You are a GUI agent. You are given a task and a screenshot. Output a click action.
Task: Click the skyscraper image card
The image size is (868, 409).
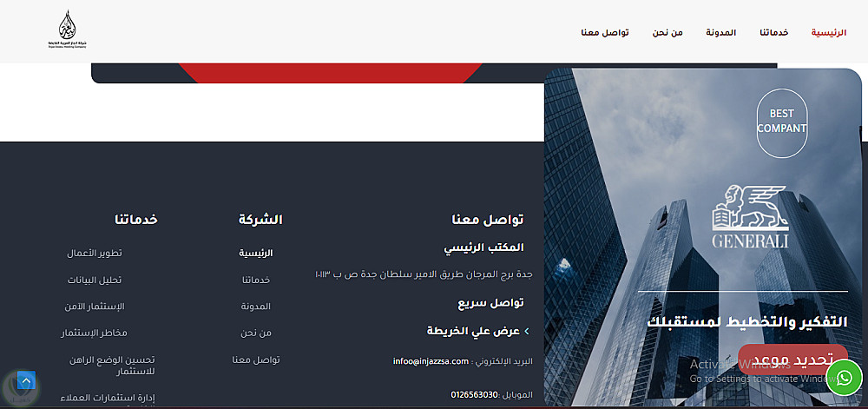(x=703, y=237)
